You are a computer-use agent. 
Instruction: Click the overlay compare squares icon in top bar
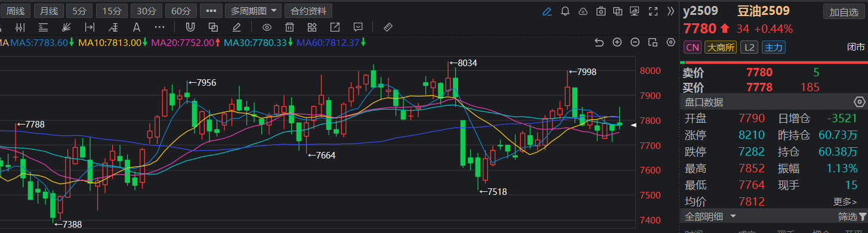(617, 11)
